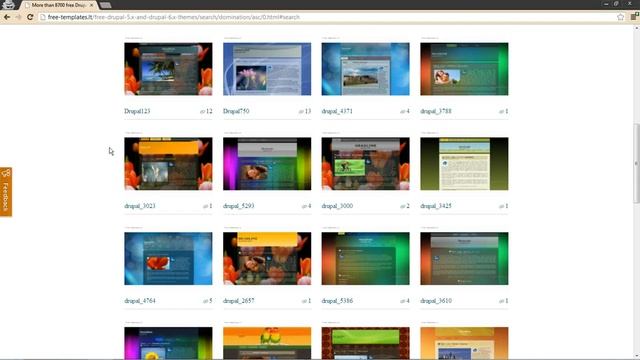Preview the Drupal123 tulip theme thumbnail

click(x=168, y=69)
